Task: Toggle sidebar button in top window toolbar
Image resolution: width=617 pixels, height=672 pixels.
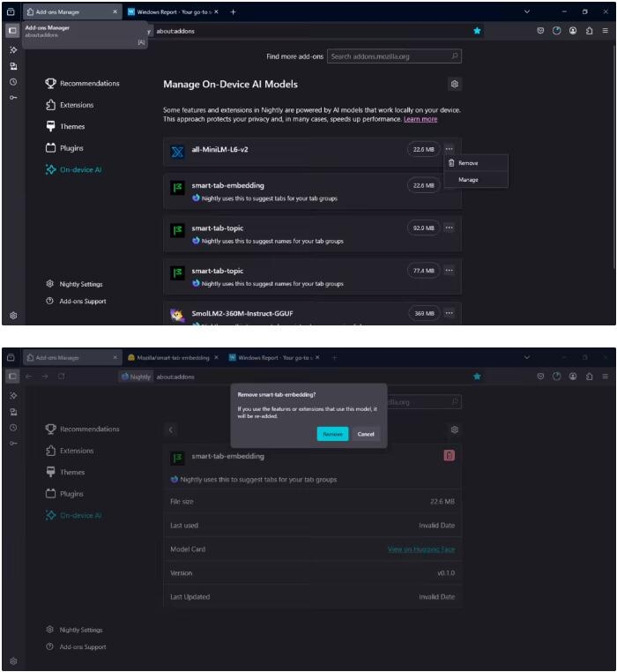Action: click(x=12, y=31)
